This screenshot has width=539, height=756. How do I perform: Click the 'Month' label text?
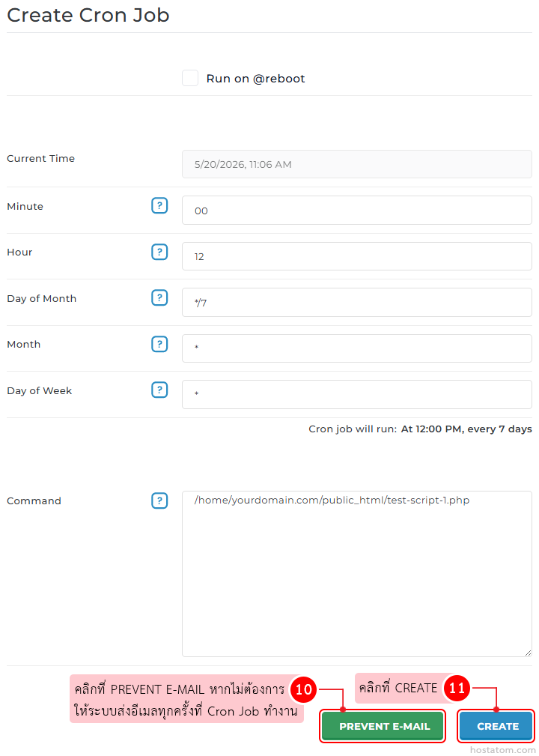(24, 344)
